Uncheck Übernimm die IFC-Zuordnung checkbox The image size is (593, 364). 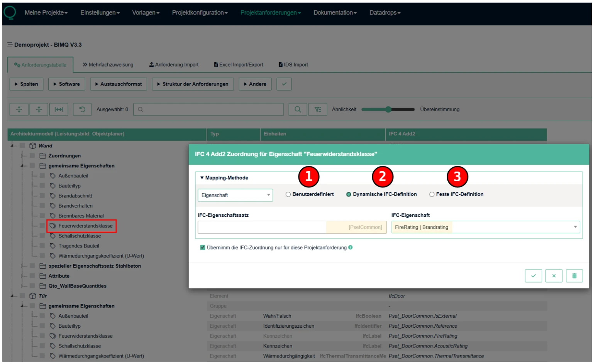pos(202,248)
